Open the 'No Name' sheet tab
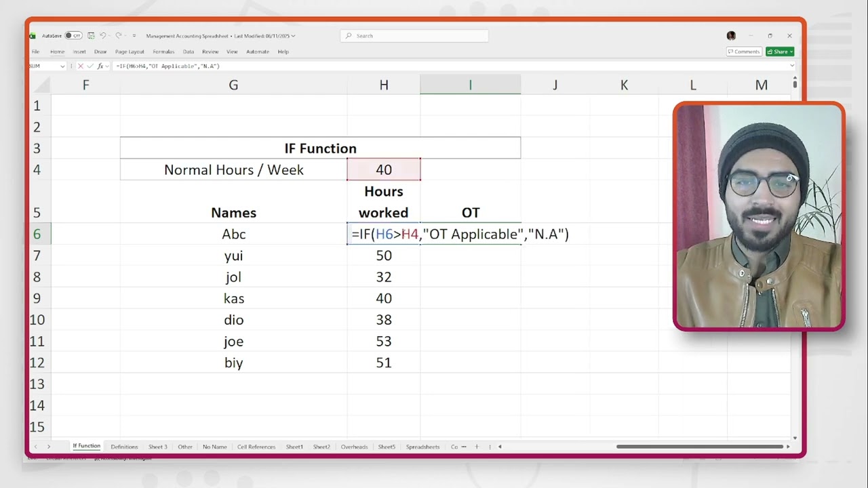This screenshot has height=488, width=868. (214, 447)
